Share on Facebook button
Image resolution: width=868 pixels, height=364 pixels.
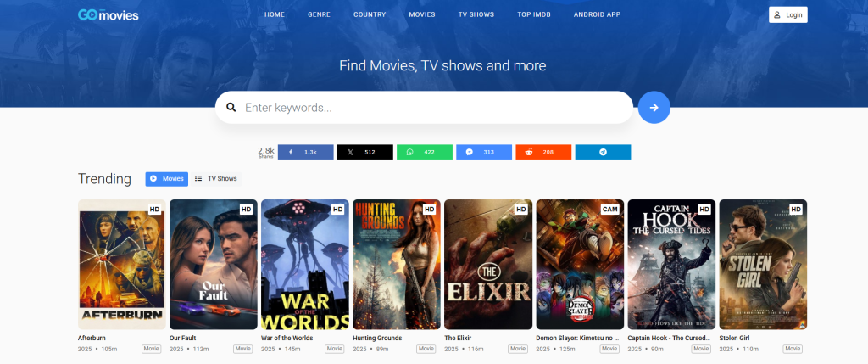coord(305,152)
